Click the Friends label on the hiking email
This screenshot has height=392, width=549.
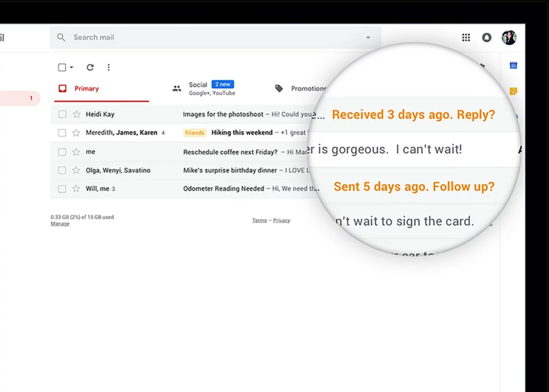[195, 132]
